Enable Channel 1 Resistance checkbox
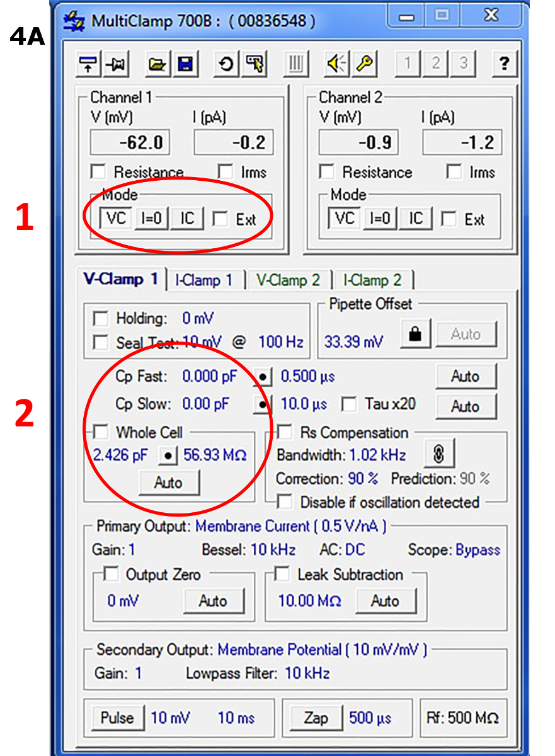555x756 pixels. click(98, 172)
